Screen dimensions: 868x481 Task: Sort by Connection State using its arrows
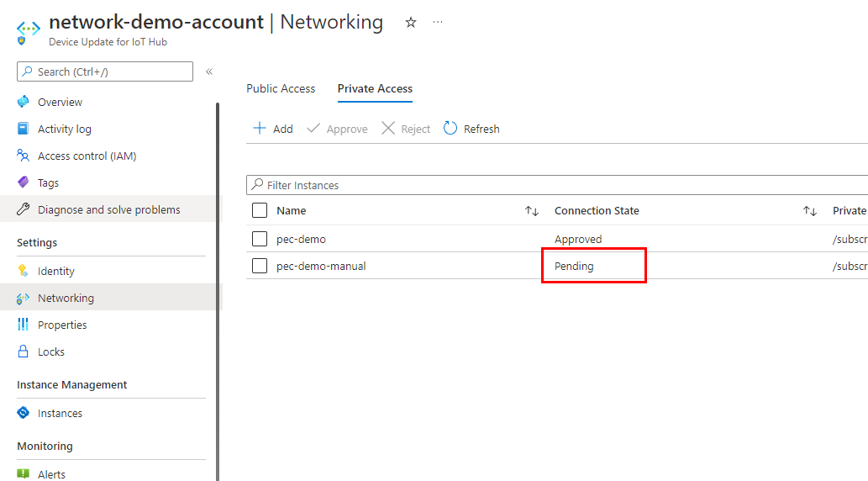pyautogui.click(x=810, y=211)
